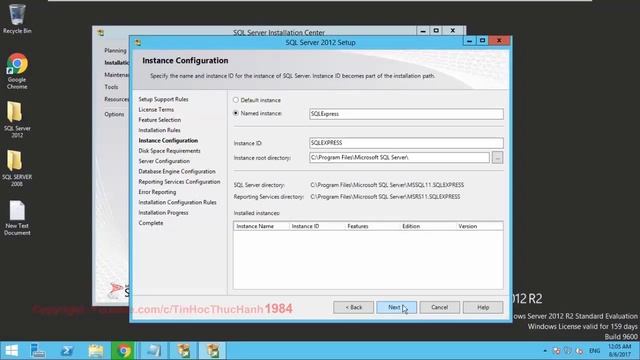The height and width of the screenshot is (360, 640).
Task: Open Options in the Installation Center window
Action: [114, 114]
